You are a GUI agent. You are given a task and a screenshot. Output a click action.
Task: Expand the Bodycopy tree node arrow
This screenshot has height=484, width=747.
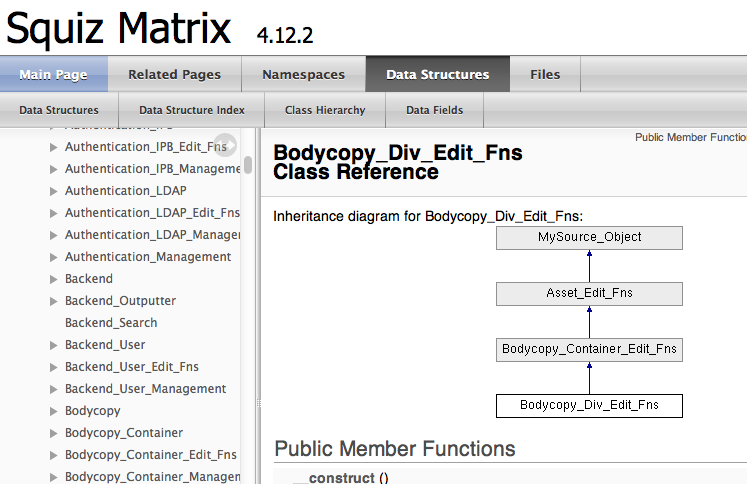click(54, 411)
